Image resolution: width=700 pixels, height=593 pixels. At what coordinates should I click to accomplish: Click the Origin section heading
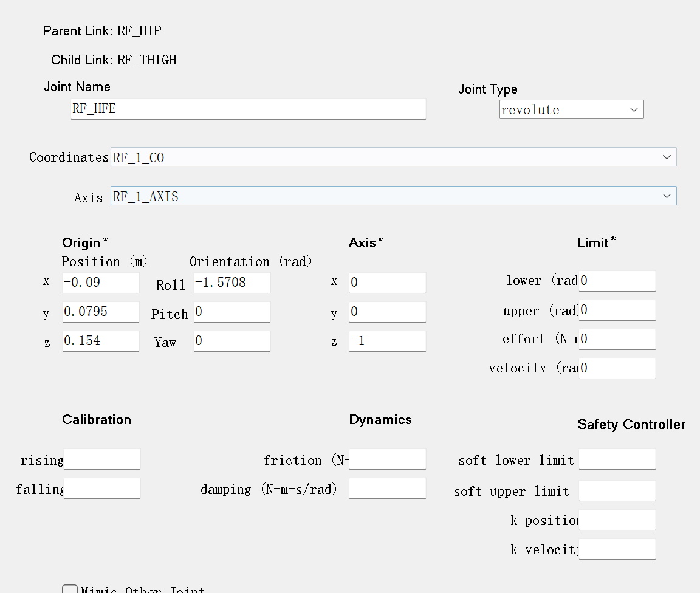pos(85,242)
